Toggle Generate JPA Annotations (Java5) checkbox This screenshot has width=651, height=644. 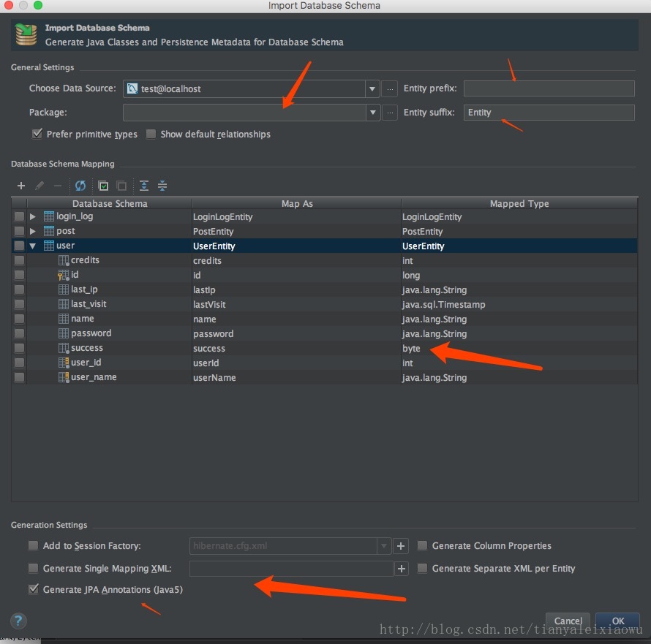click(33, 589)
